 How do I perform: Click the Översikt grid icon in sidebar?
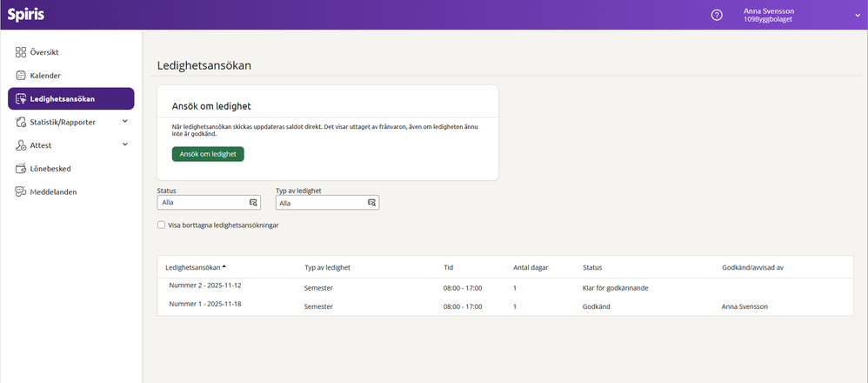[x=22, y=52]
